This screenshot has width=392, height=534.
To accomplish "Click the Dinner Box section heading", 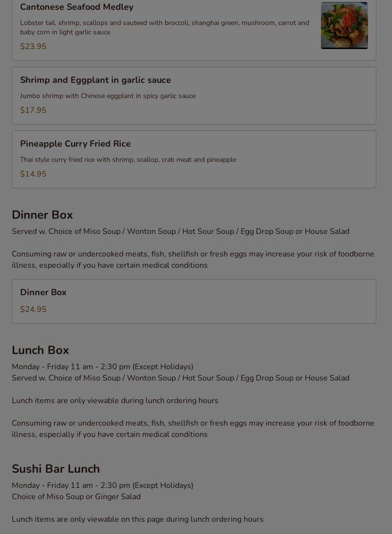I will pyautogui.click(x=42, y=215).
